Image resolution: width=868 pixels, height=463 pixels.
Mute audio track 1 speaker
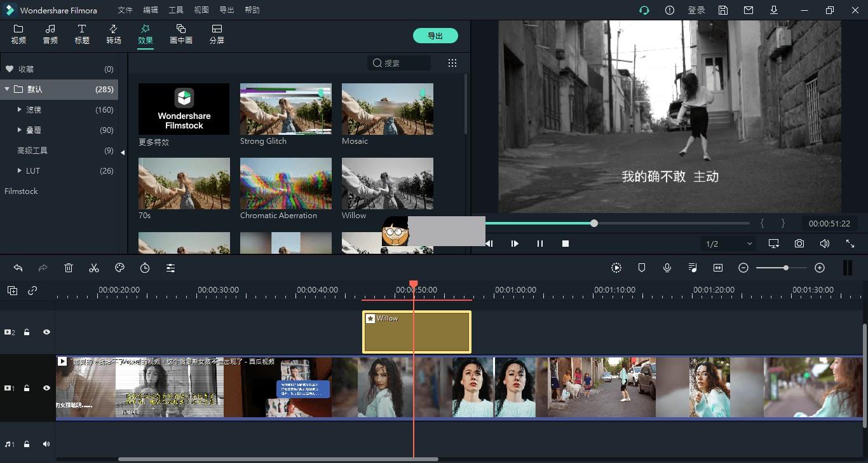tap(46, 444)
